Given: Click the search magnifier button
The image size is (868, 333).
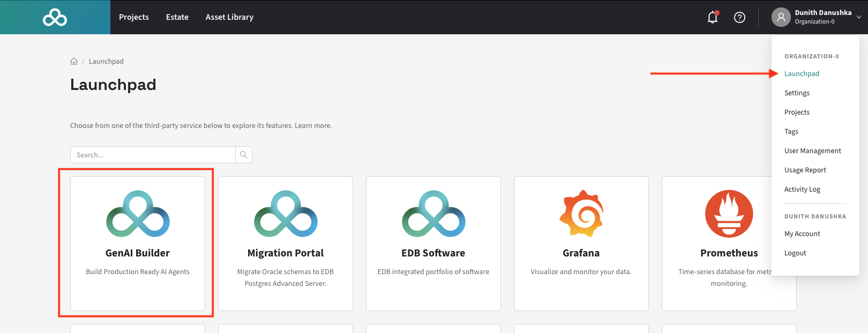Looking at the screenshot, I should 244,155.
